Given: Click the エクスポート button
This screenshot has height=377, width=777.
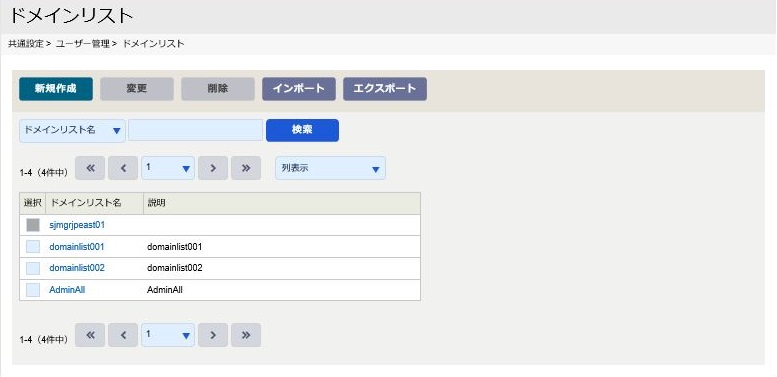Looking at the screenshot, I should coord(385,89).
